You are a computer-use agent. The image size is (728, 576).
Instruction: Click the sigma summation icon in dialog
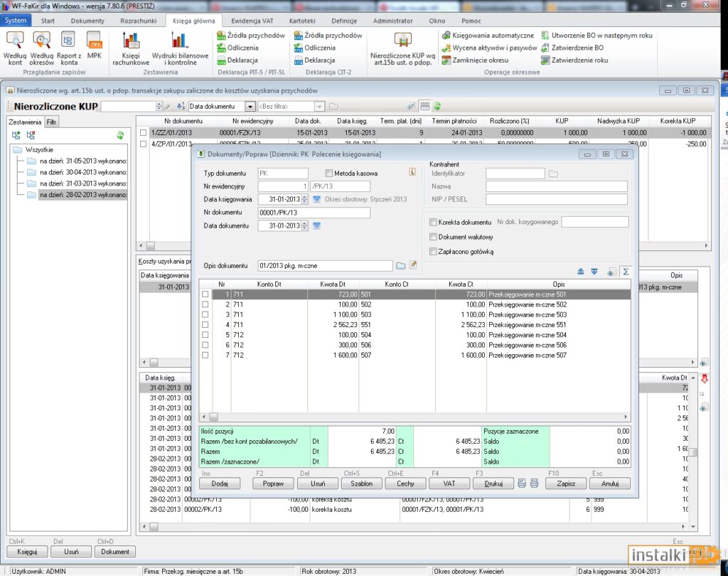626,272
